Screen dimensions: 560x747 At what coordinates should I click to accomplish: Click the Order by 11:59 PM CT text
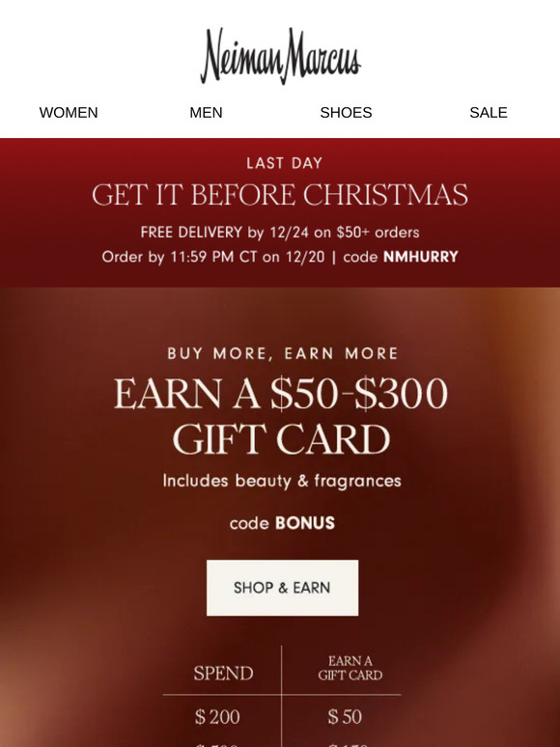pyautogui.click(x=213, y=258)
